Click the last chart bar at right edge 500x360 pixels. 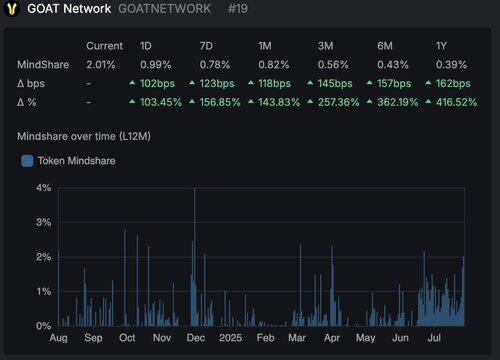coord(463,291)
